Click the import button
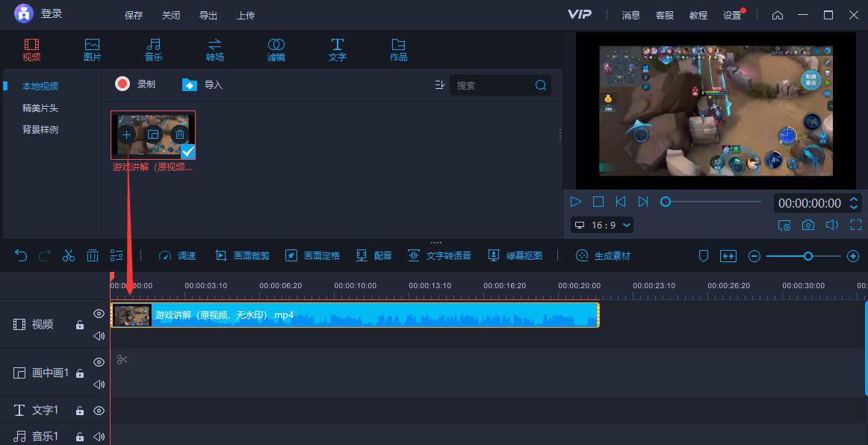 [202, 84]
